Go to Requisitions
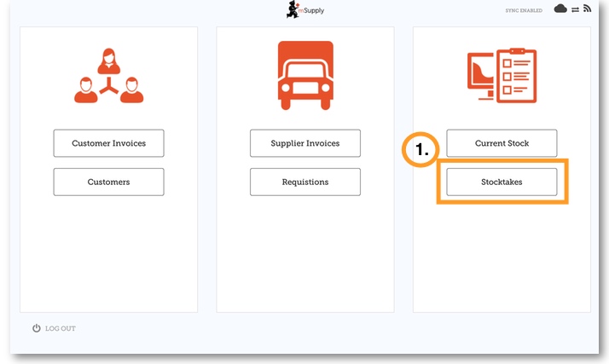The width and height of the screenshot is (609, 364). pyautogui.click(x=304, y=182)
